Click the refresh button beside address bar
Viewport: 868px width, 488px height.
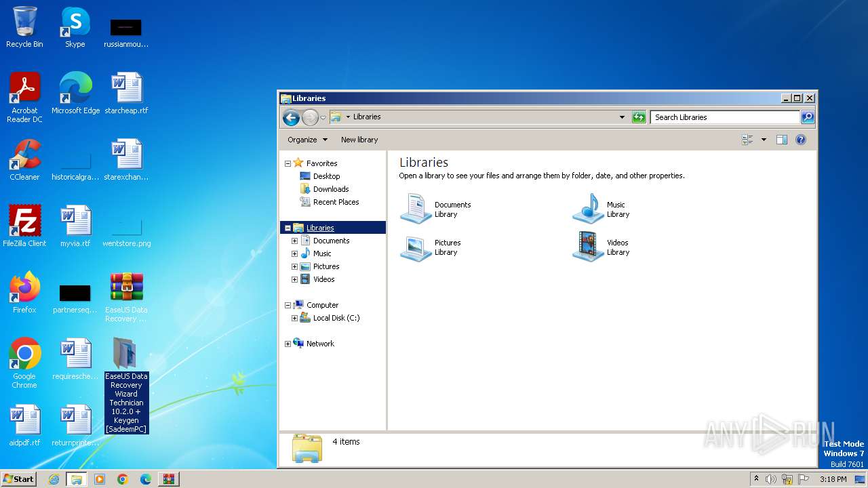pyautogui.click(x=639, y=117)
